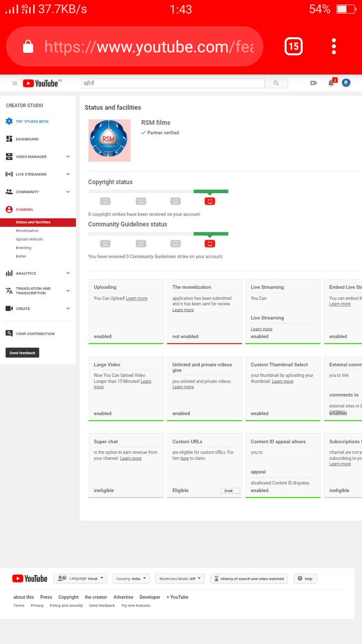Screen dimensions: 362x644
Task: Click Learn more in the Uploading card
Action: coord(137,298)
